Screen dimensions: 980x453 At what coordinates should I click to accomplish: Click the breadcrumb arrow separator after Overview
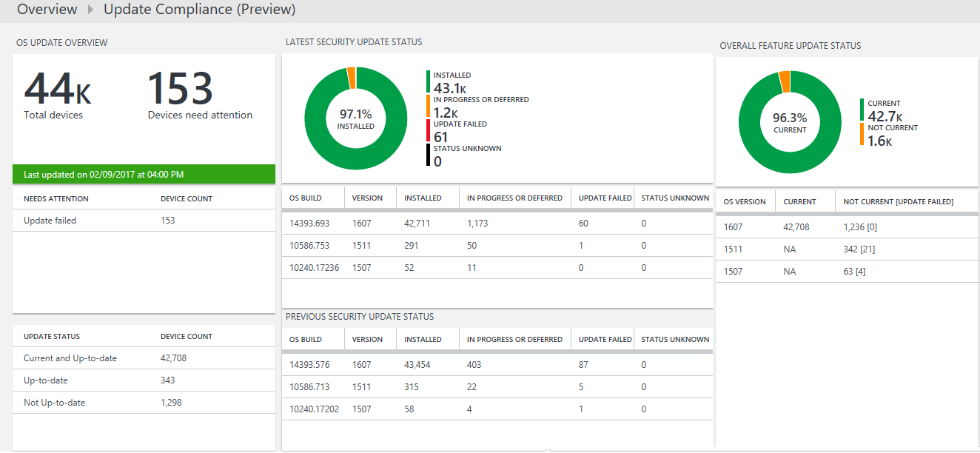[90, 10]
